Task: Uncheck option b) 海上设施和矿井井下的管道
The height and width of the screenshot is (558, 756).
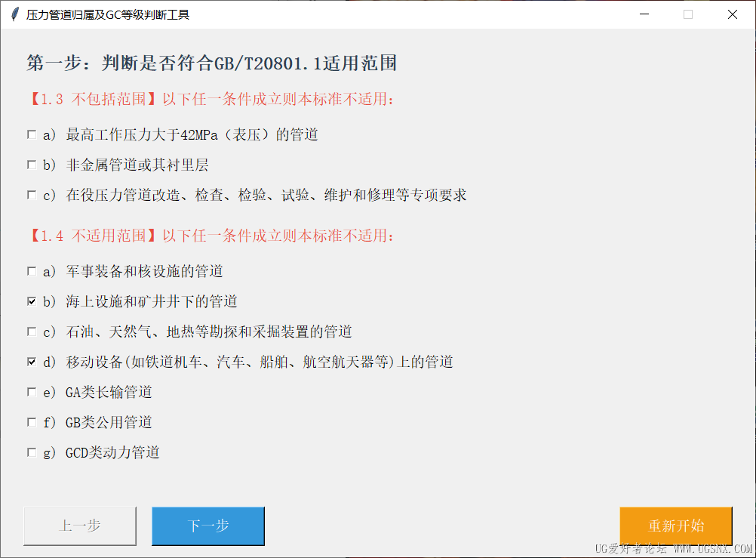Action: point(32,301)
